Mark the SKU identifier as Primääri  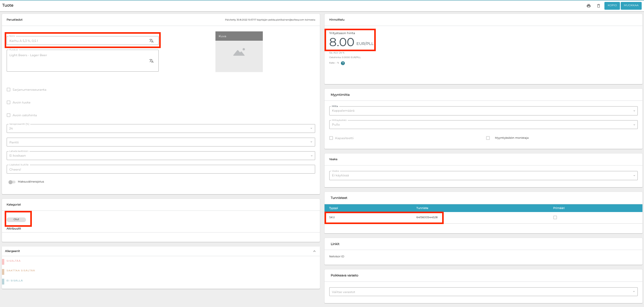pyautogui.click(x=555, y=217)
